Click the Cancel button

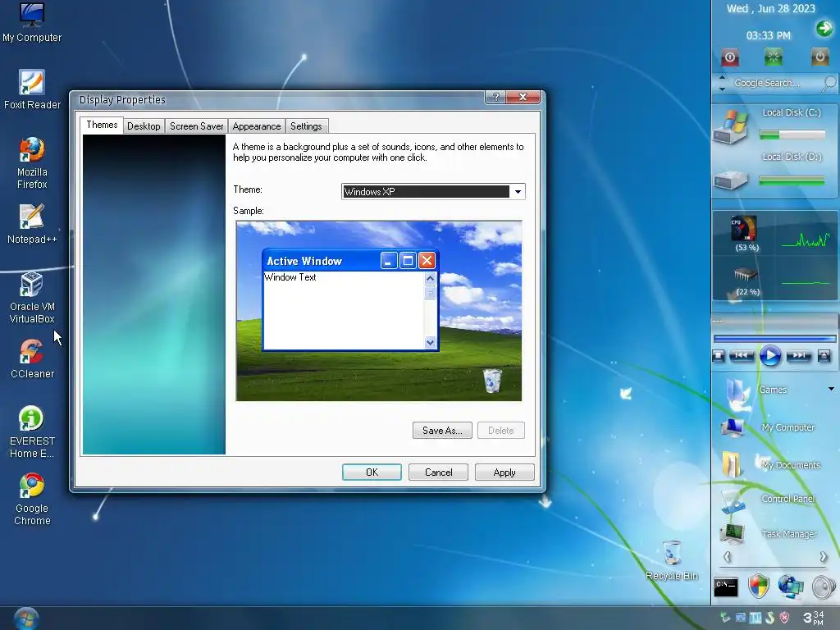438,472
